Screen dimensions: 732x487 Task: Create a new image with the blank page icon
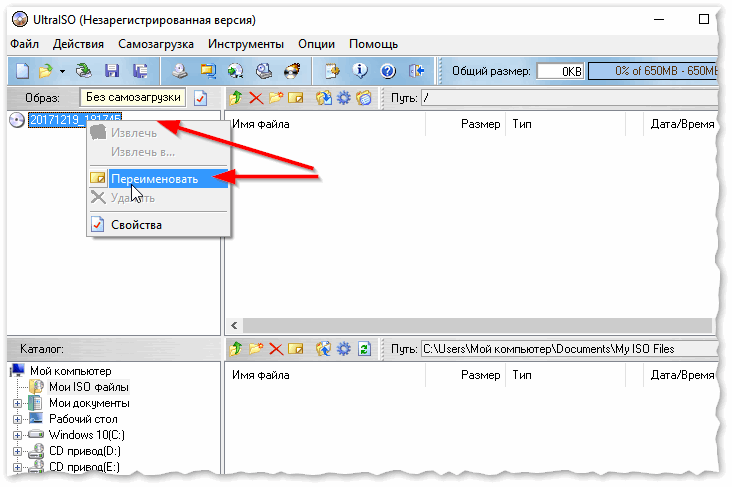tap(22, 71)
